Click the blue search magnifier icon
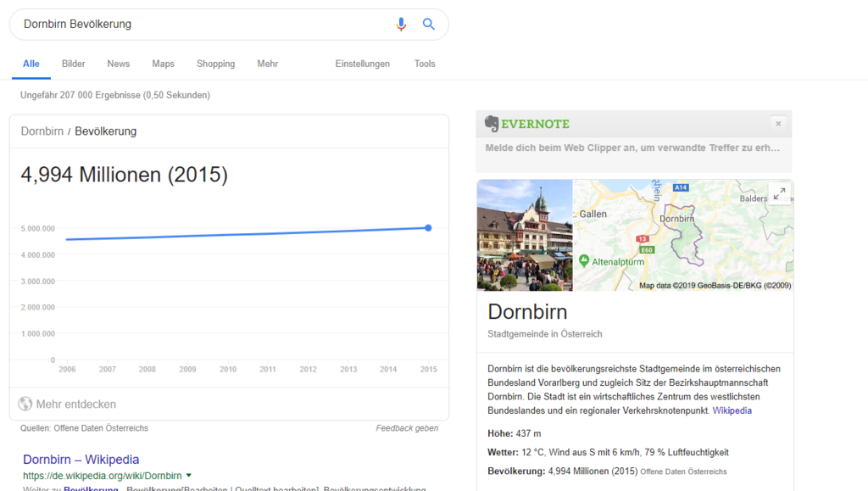This screenshot has width=868, height=491. click(x=429, y=25)
